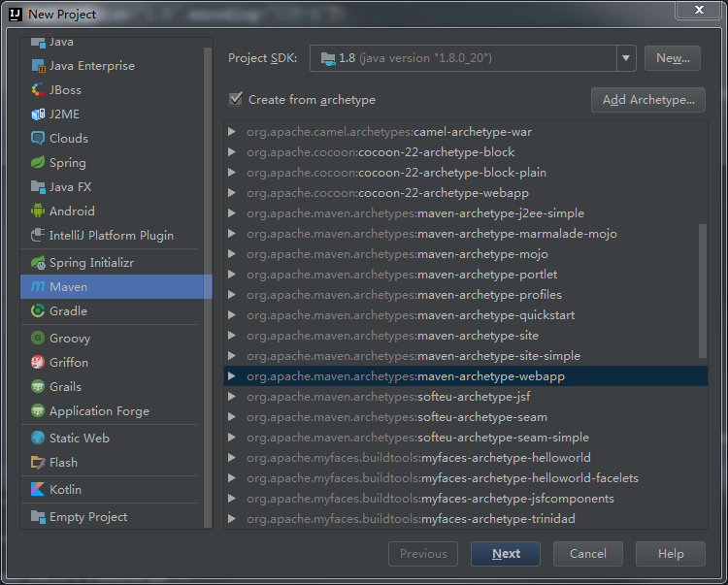Click the Previous button
The image size is (728, 585).
(423, 553)
